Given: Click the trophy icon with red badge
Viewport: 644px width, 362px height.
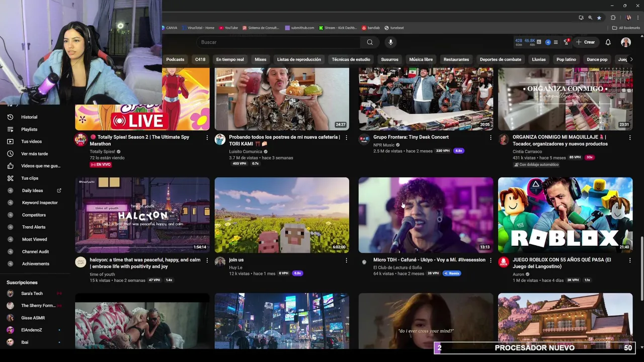Looking at the screenshot, I should pyautogui.click(x=566, y=42).
